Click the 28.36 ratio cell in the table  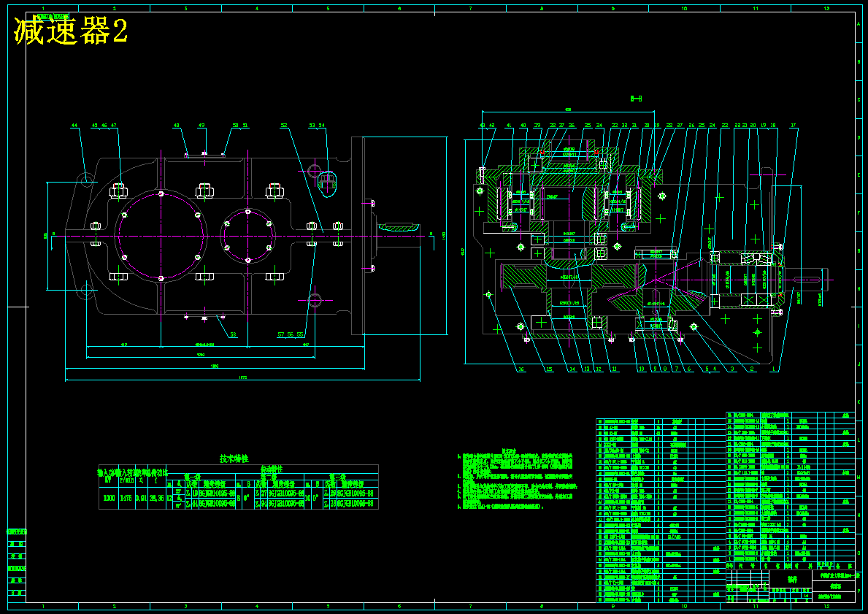pyautogui.click(x=157, y=498)
